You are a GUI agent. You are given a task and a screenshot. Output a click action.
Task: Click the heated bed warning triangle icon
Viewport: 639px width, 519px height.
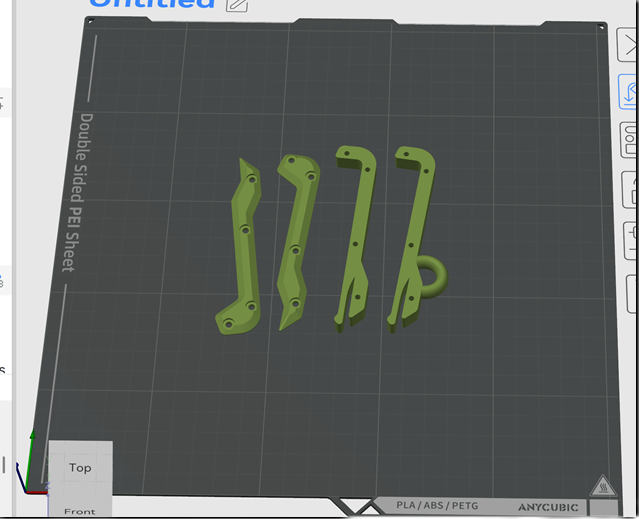604,486
